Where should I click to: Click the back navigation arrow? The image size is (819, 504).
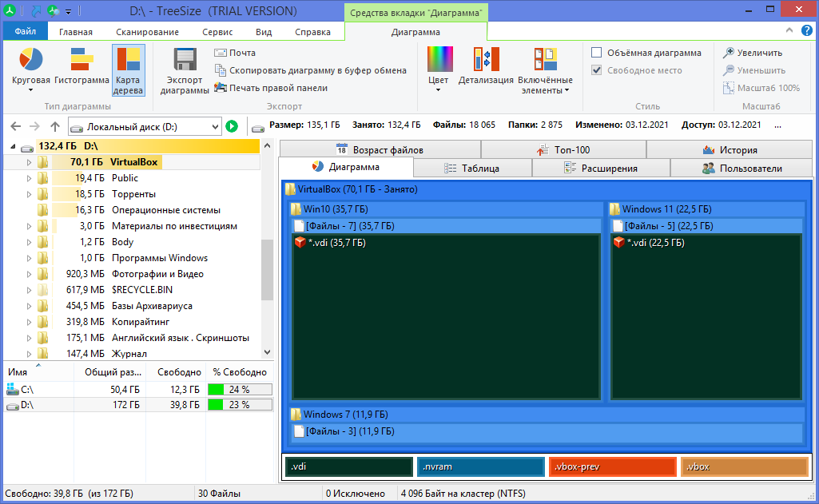tap(16, 126)
